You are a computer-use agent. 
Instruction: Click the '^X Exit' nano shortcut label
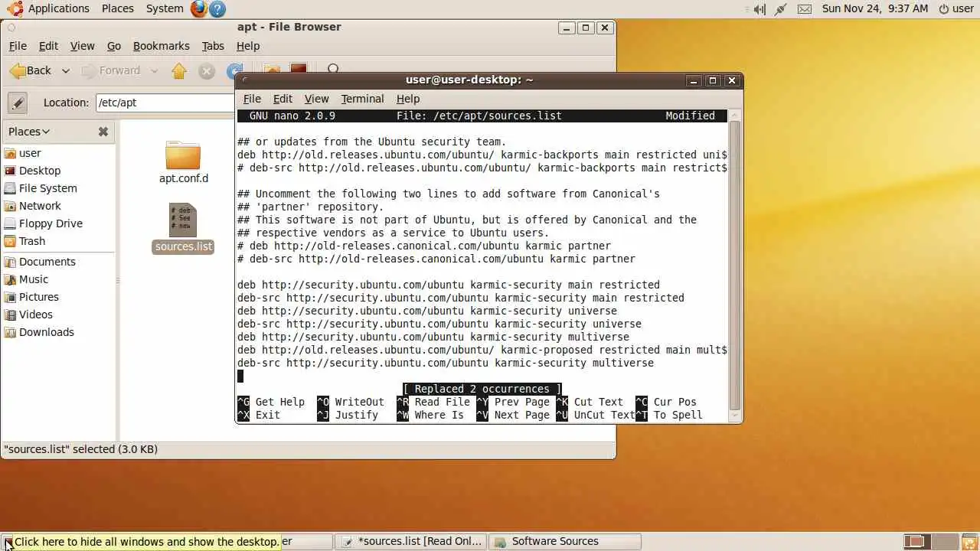(x=259, y=415)
